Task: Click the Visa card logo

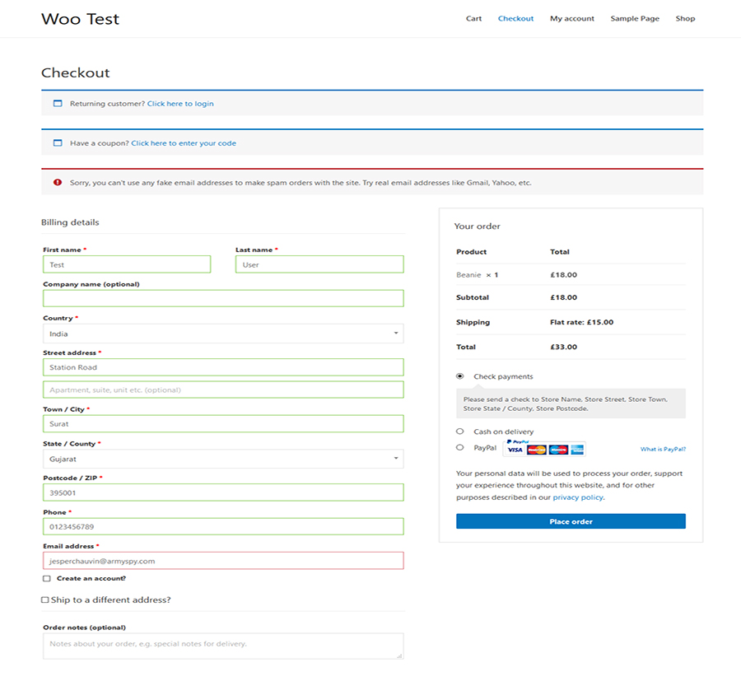Action: (515, 450)
